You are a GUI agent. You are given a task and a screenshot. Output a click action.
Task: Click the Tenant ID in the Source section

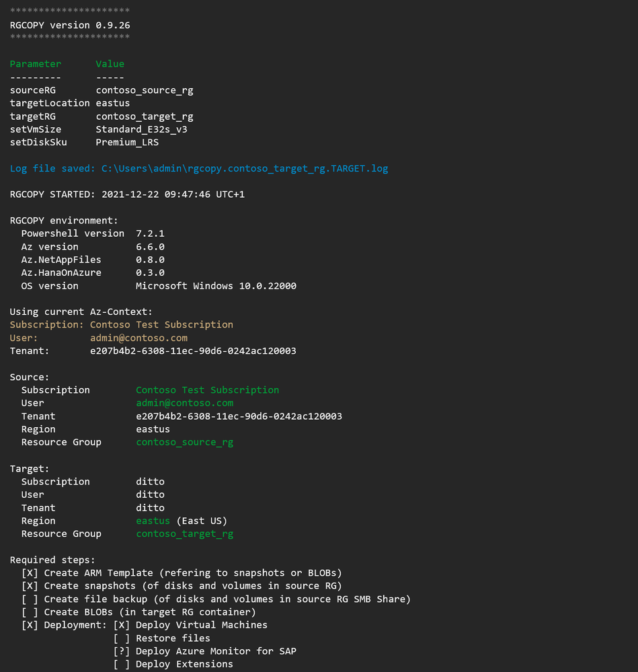click(239, 416)
